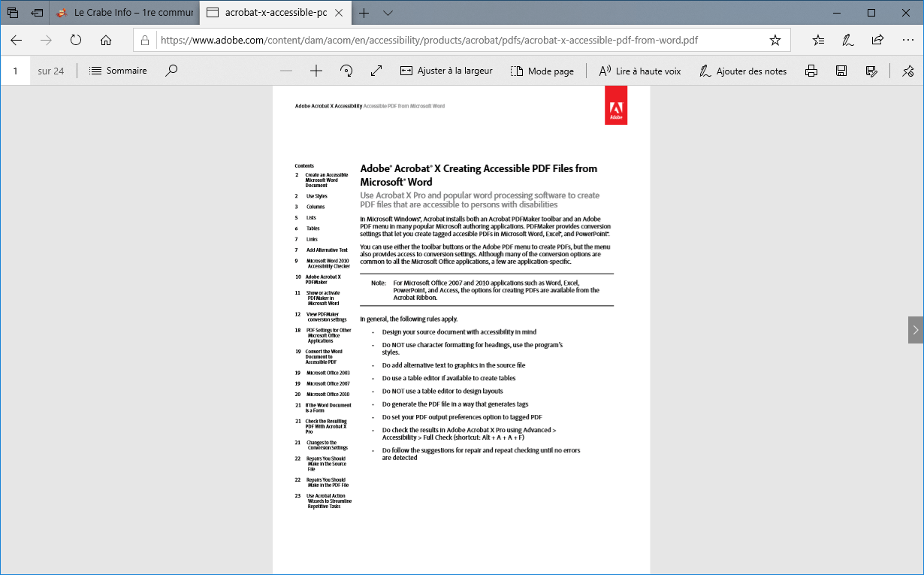Click Contents entry 'Use Styles'
This screenshot has height=575, width=924.
pos(316,196)
